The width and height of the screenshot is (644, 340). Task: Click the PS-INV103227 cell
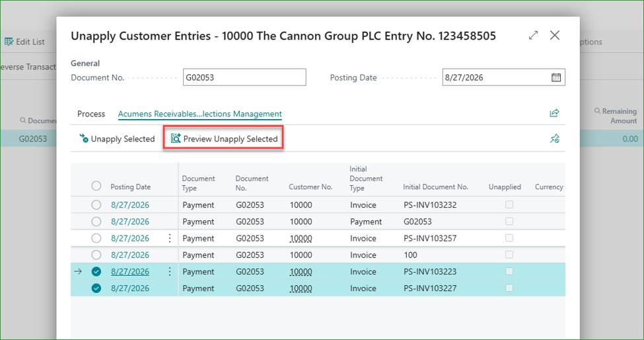click(429, 288)
